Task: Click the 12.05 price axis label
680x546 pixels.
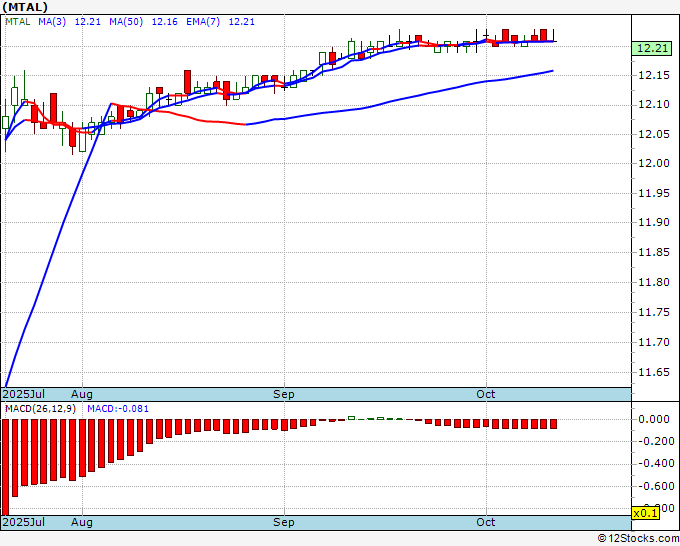Action: click(x=654, y=134)
